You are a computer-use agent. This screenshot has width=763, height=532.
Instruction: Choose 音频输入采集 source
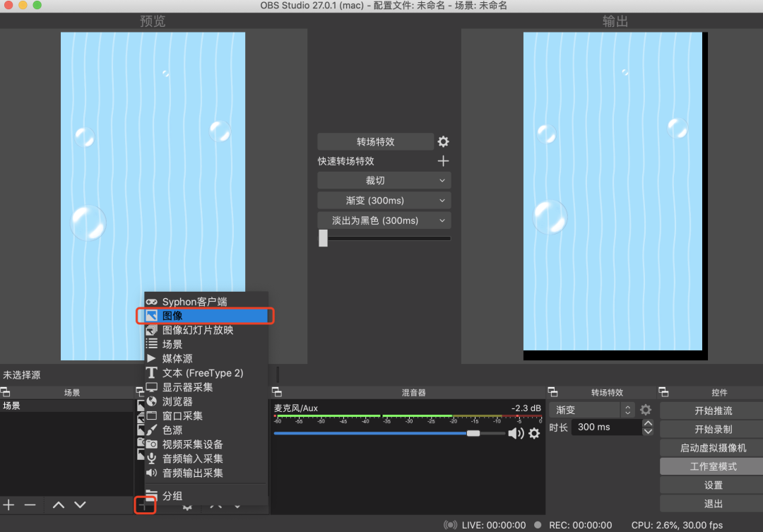(x=206, y=459)
